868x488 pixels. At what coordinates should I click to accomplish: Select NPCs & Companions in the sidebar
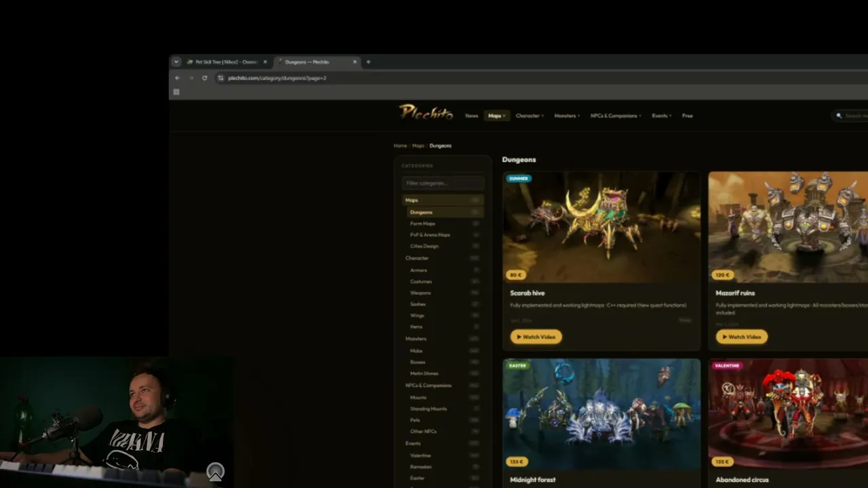pos(443,386)
